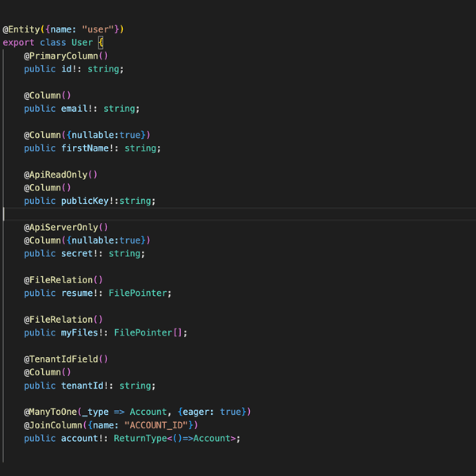476x476 pixels.
Task: Click the resume property name
Action: [x=79, y=294]
